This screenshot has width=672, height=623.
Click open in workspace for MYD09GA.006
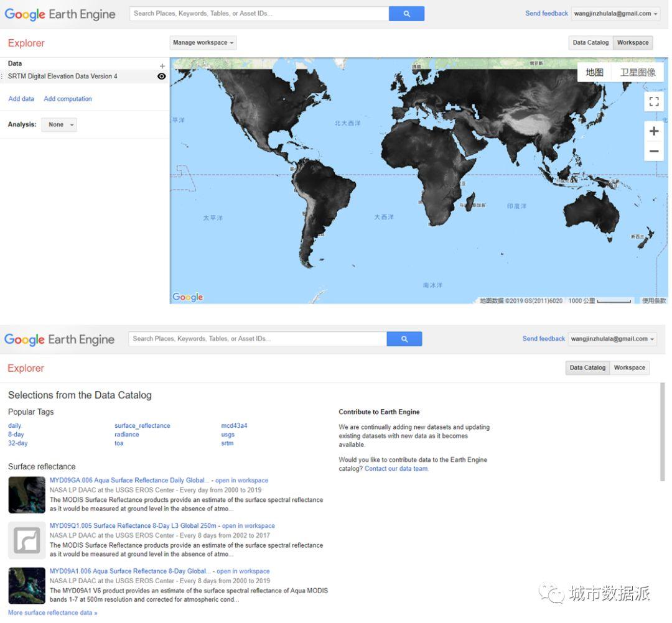click(241, 481)
